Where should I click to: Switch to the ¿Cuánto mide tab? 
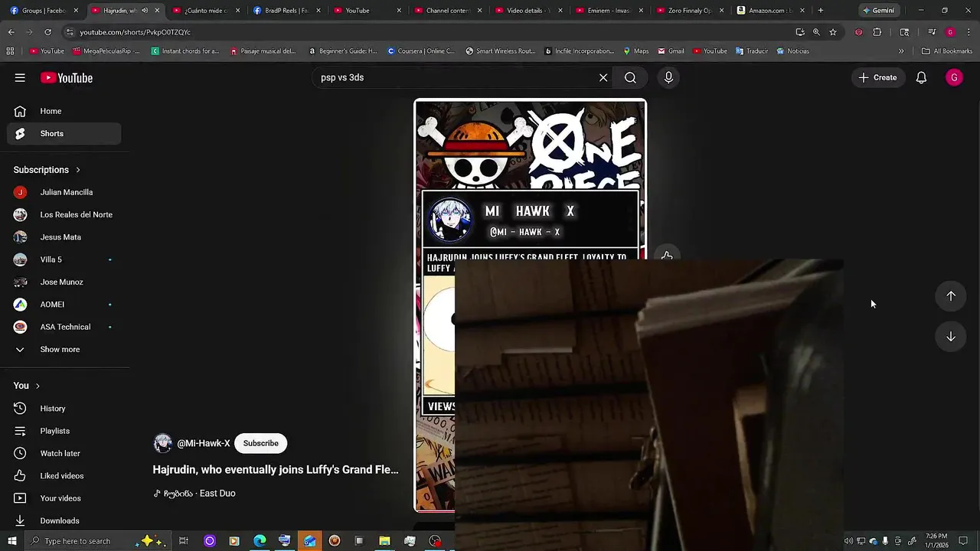206,11
